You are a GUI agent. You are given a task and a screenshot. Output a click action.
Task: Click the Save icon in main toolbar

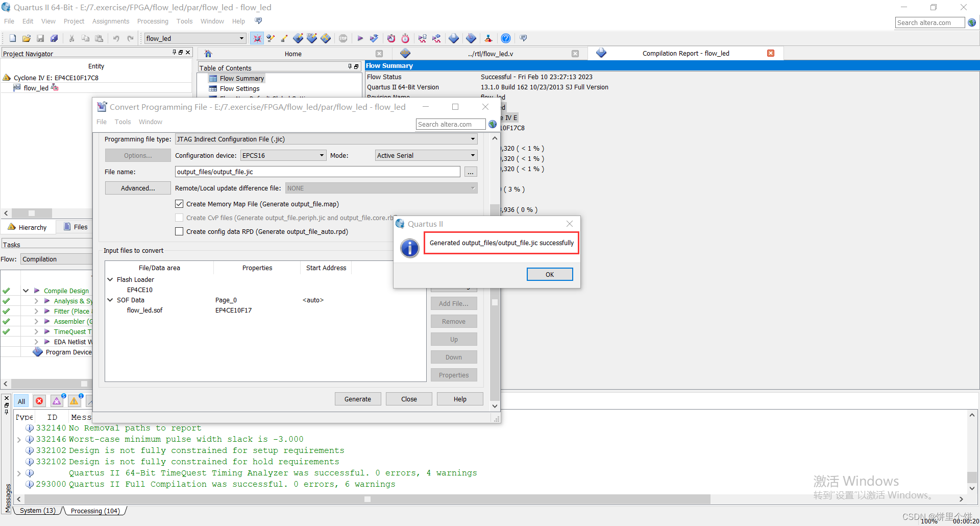click(x=40, y=38)
